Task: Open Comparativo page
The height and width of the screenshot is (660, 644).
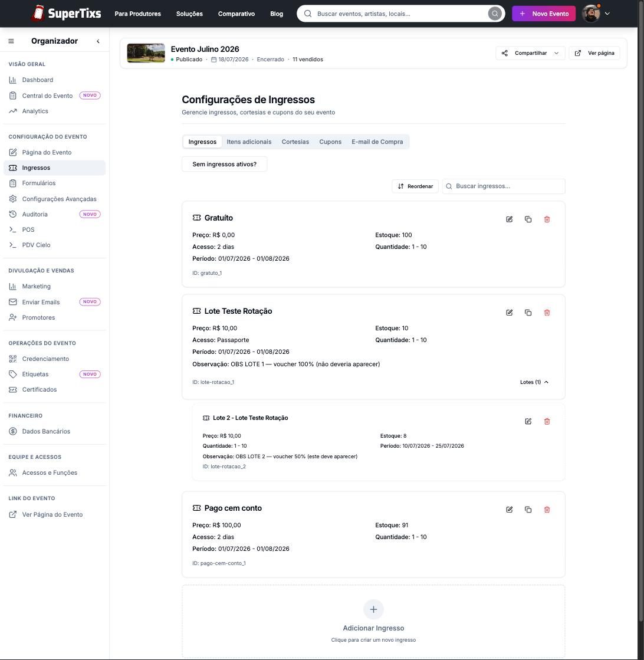Action: 236,14
